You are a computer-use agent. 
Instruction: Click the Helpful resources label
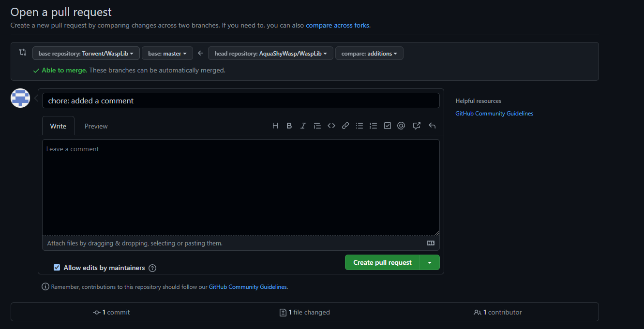[478, 101]
